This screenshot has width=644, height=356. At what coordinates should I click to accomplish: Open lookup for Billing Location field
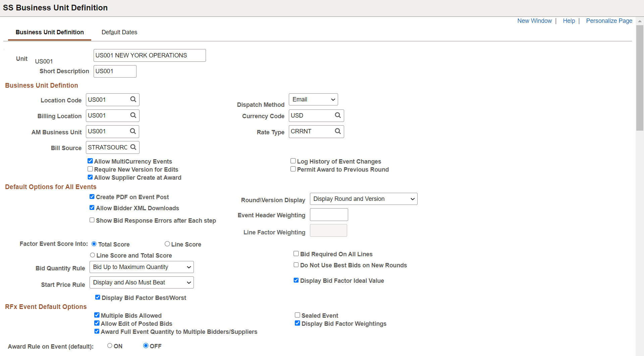(x=133, y=115)
